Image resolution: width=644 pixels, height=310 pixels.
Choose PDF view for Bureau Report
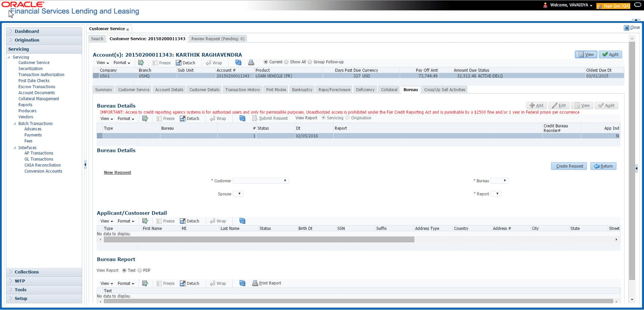tap(140, 270)
